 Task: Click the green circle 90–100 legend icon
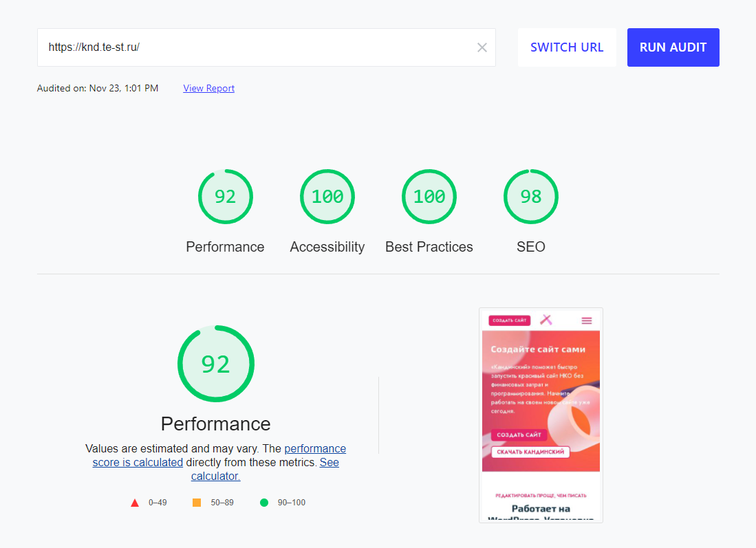coord(264,503)
